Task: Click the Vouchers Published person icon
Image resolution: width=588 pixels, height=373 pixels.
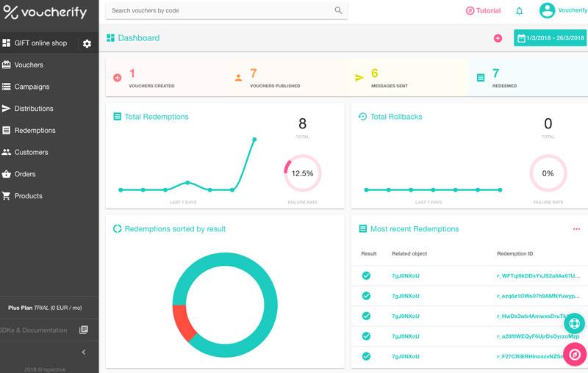Action: (238, 78)
